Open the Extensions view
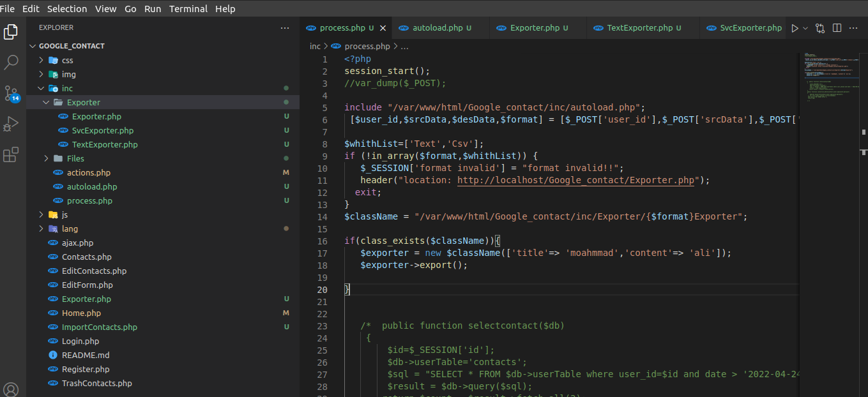 click(11, 154)
